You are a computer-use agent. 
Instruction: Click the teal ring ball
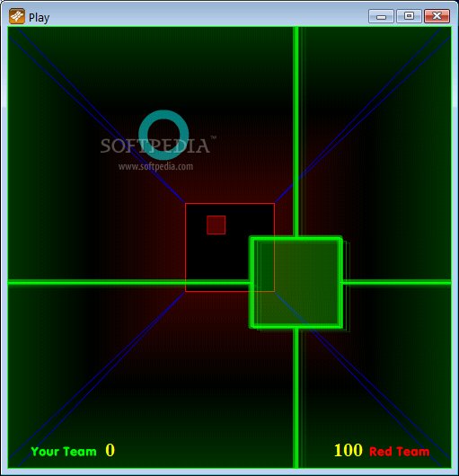pyautogui.click(x=163, y=135)
